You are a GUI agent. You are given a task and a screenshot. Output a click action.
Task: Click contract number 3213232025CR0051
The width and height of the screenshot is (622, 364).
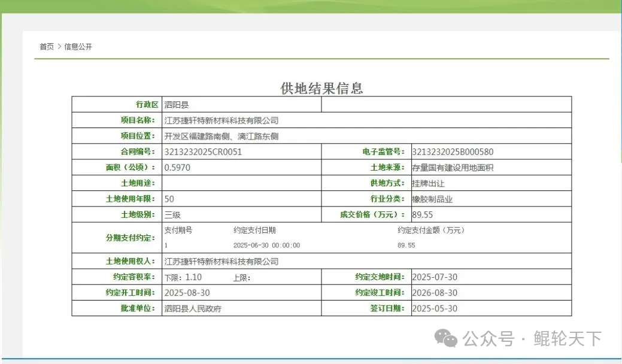click(203, 152)
